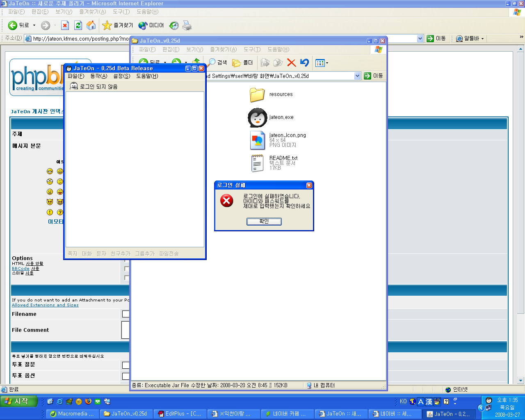Open 도움말 menu in JaTeOn window
The width and height of the screenshot is (525, 420).
[x=147, y=76]
